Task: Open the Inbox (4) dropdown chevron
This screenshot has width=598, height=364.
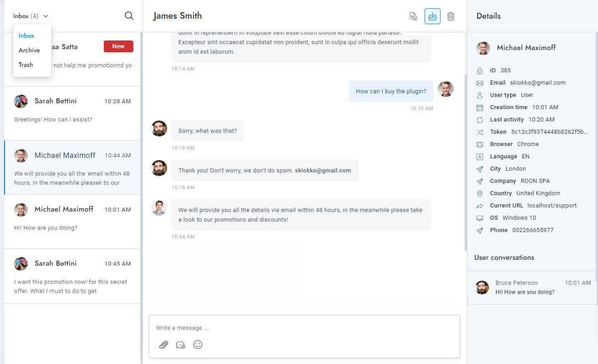Action: 45,16
